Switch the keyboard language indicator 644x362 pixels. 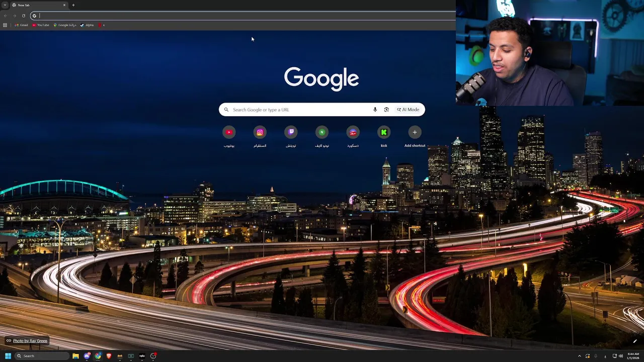605,356
